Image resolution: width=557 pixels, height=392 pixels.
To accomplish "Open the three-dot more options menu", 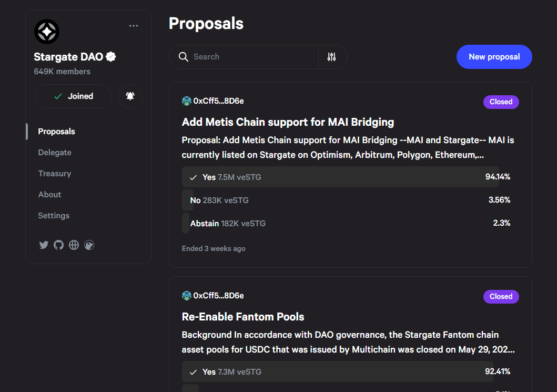I will (134, 26).
